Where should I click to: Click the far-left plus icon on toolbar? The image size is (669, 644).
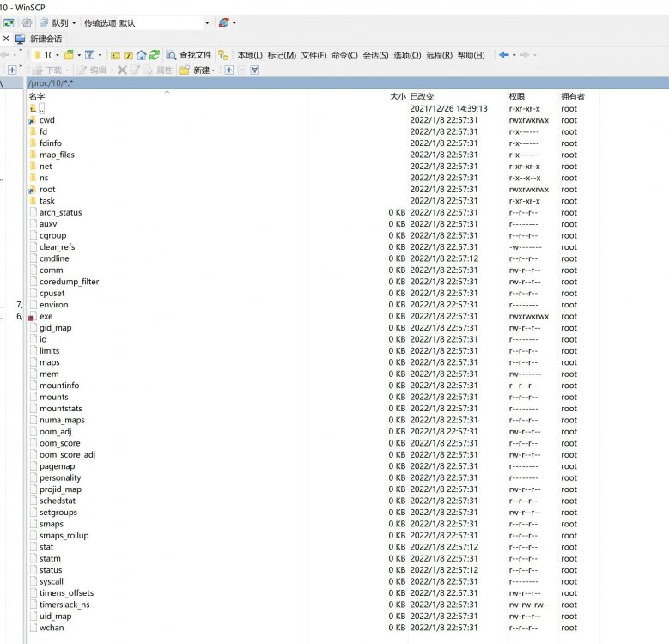point(12,70)
